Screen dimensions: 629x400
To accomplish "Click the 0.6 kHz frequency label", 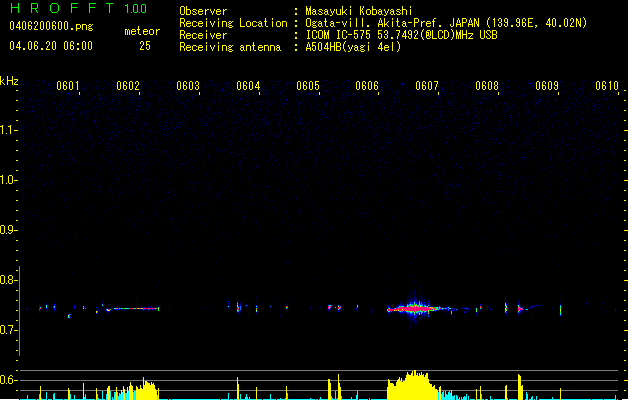I will pos(8,380).
